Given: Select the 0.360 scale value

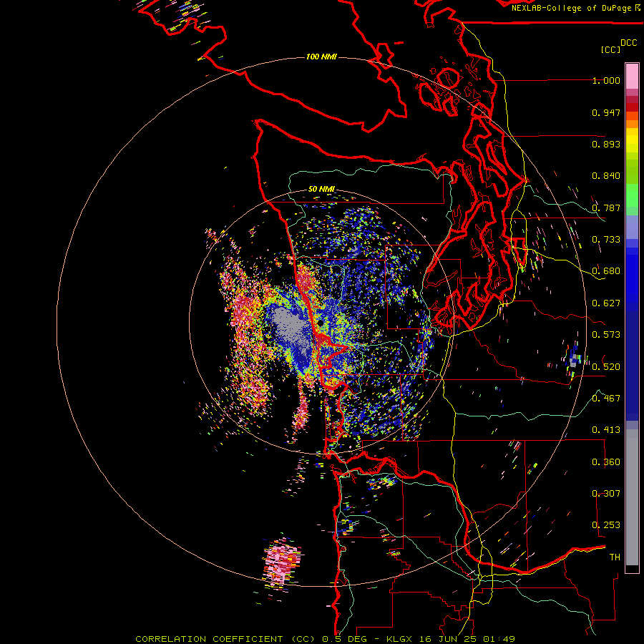Looking at the screenshot, I should click(x=606, y=462).
